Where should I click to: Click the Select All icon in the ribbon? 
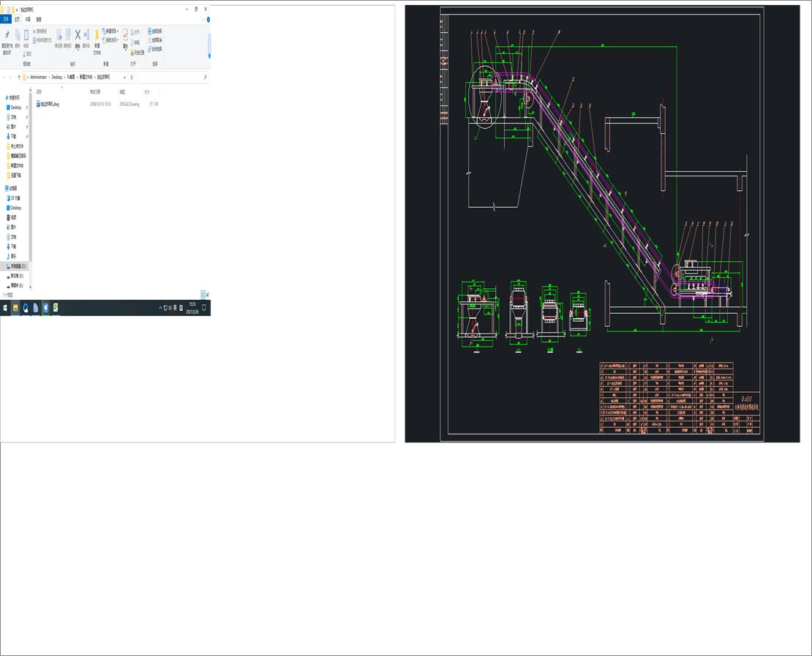tap(155, 31)
